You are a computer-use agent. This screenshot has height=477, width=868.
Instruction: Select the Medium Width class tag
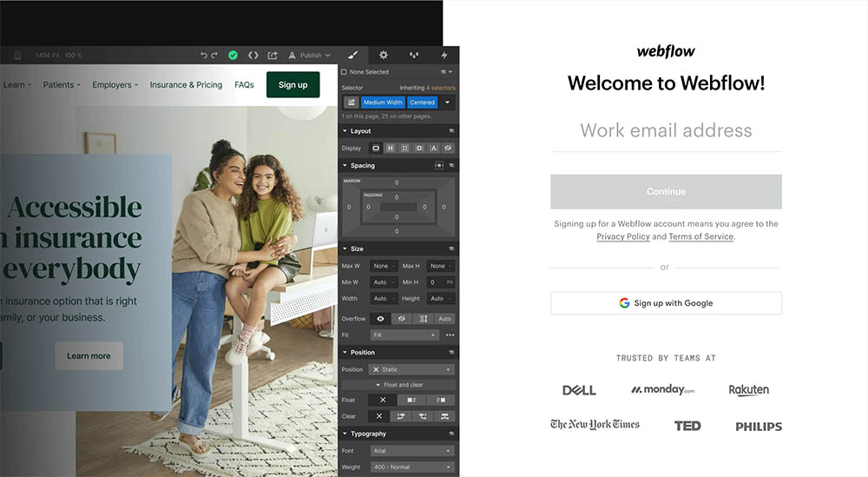tap(383, 103)
